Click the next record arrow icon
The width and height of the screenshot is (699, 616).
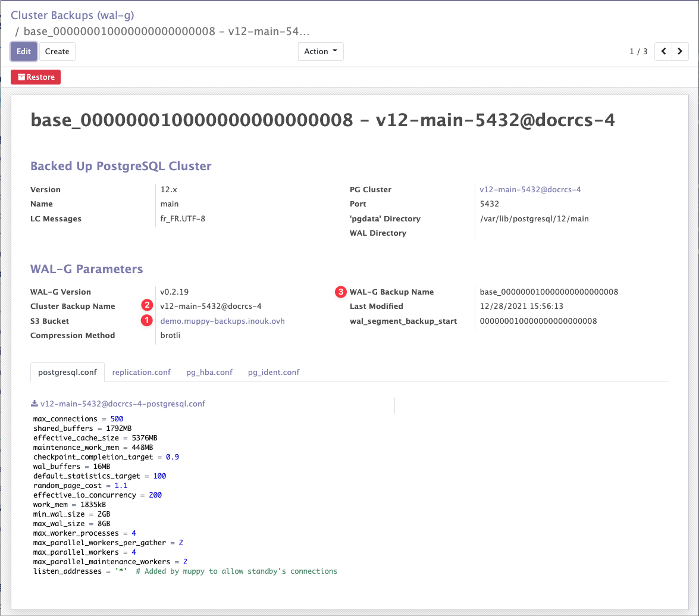[x=680, y=52]
